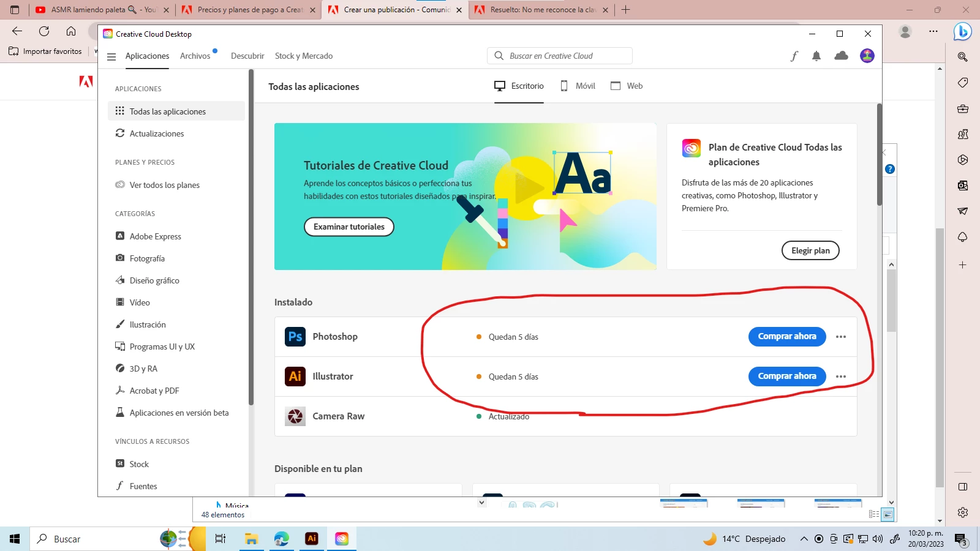
Task: Open the Fuentes resource link
Action: pyautogui.click(x=176, y=486)
